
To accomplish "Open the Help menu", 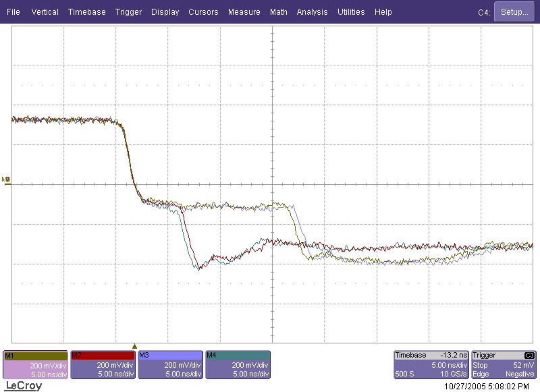I will click(383, 12).
